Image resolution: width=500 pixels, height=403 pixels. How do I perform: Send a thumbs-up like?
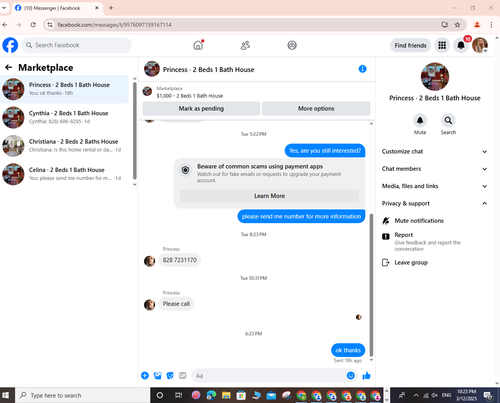[x=367, y=376]
